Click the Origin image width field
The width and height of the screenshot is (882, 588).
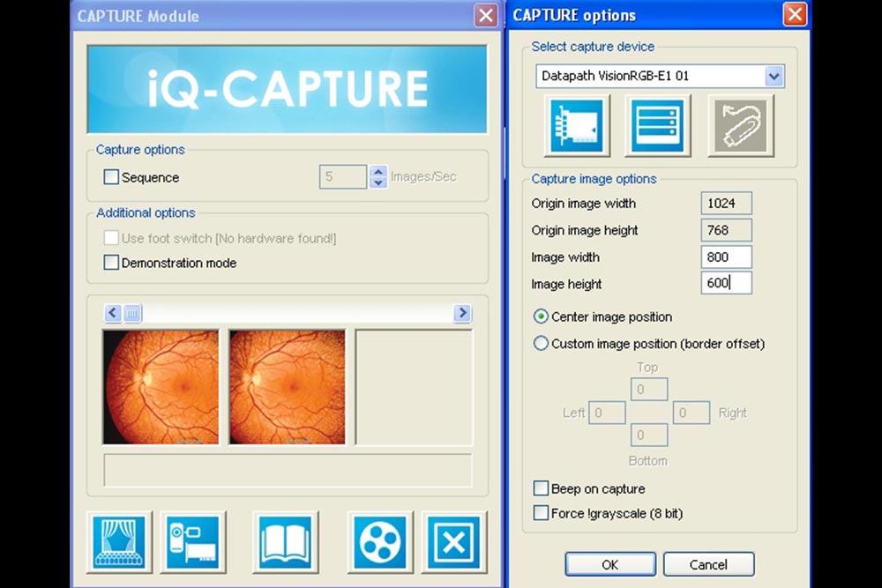726,203
